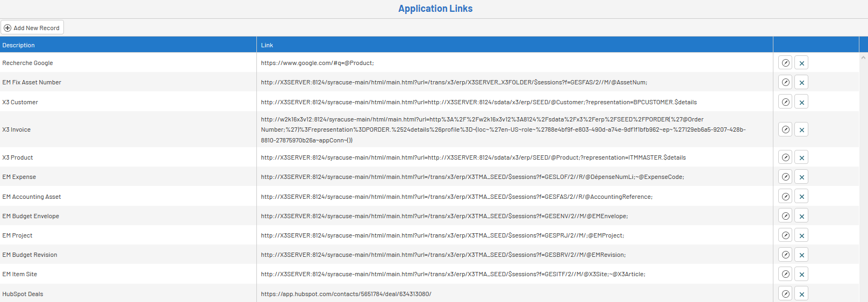Edit the EM Budget Envelope record
The width and height of the screenshot is (868, 302).
pos(785,216)
